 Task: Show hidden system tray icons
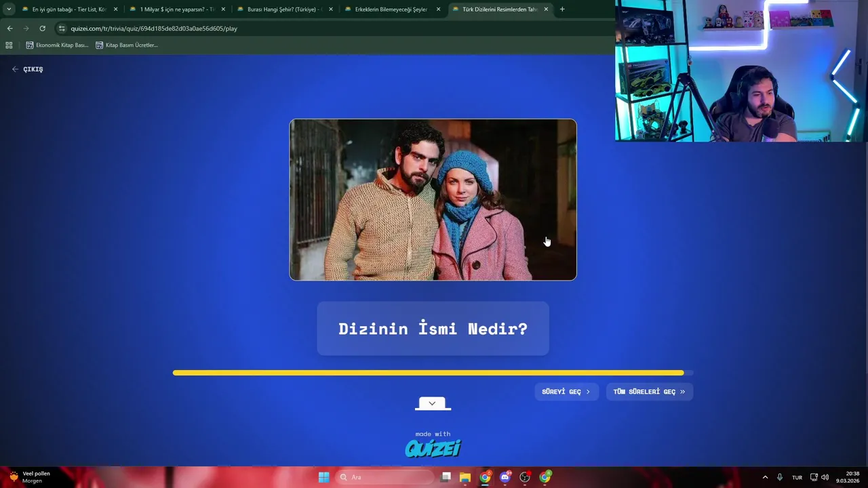pyautogui.click(x=765, y=477)
